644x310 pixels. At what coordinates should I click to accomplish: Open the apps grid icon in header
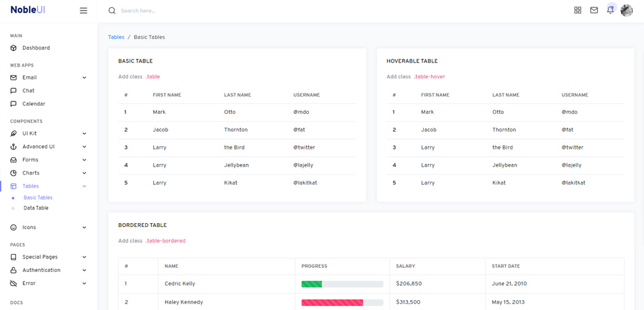pos(578,11)
